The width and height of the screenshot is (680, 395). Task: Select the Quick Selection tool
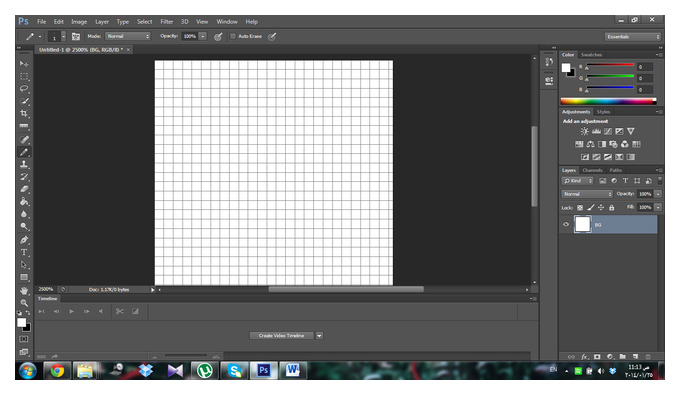[24, 101]
